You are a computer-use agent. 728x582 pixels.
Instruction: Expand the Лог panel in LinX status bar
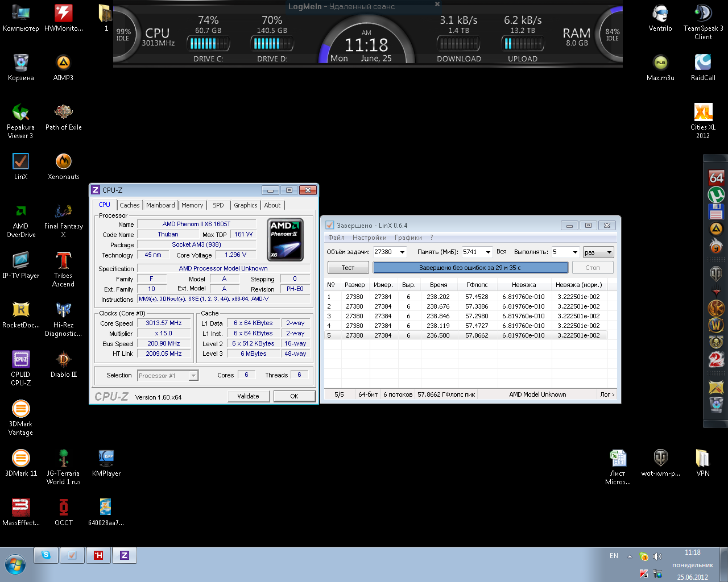pos(607,394)
